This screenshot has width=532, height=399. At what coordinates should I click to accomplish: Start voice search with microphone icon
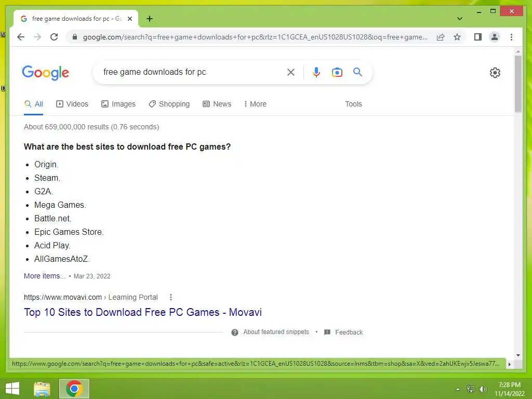316,72
